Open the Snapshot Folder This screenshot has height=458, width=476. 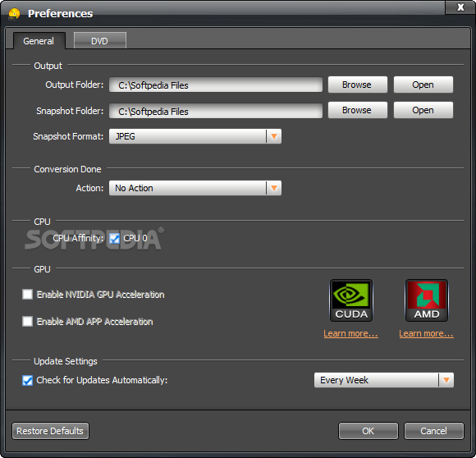(x=423, y=110)
